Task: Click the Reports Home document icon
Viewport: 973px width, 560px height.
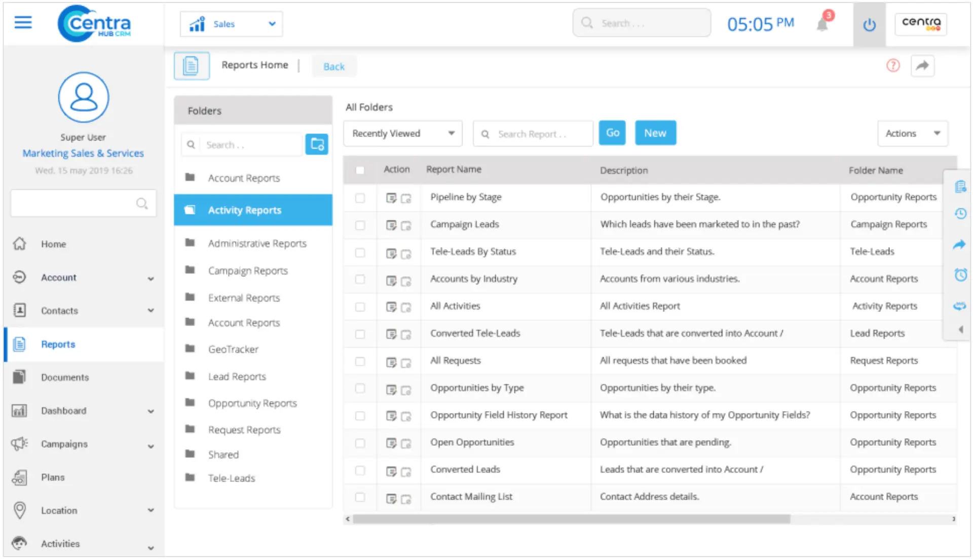Action: coord(192,65)
